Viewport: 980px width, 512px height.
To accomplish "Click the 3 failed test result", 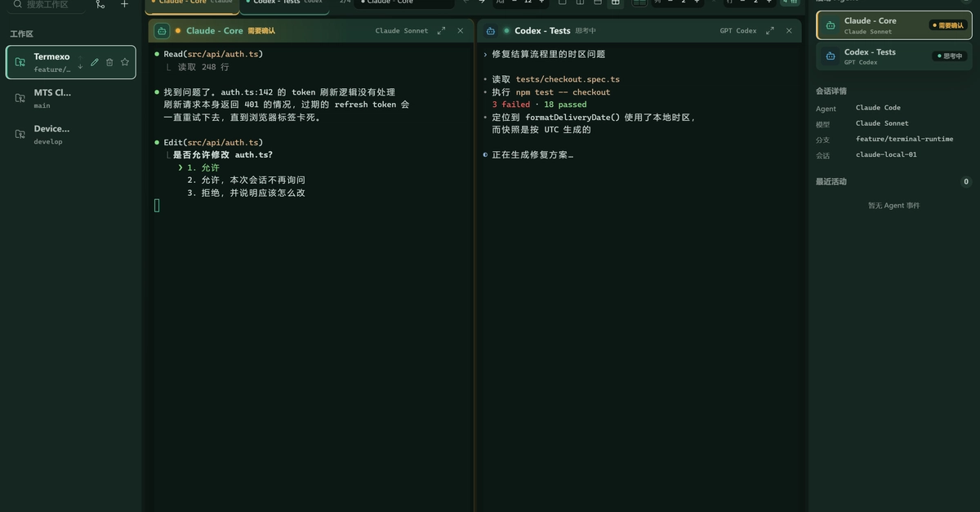I will point(510,105).
